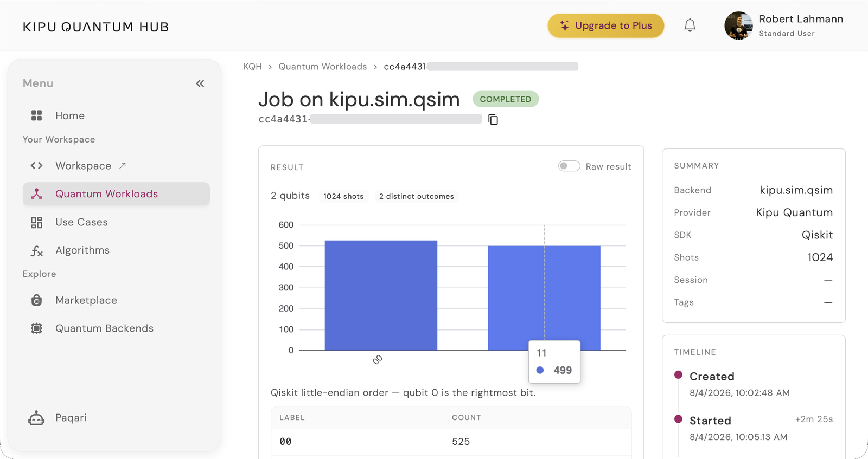Select Quantum Workloads in the sidebar
Viewport: 868px width, 459px height.
point(116,194)
